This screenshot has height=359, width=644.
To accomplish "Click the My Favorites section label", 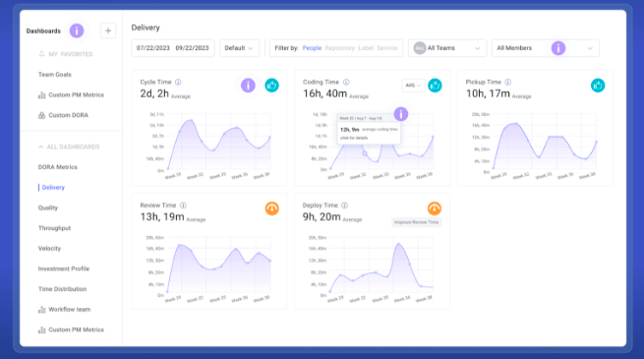I will click(x=70, y=54).
